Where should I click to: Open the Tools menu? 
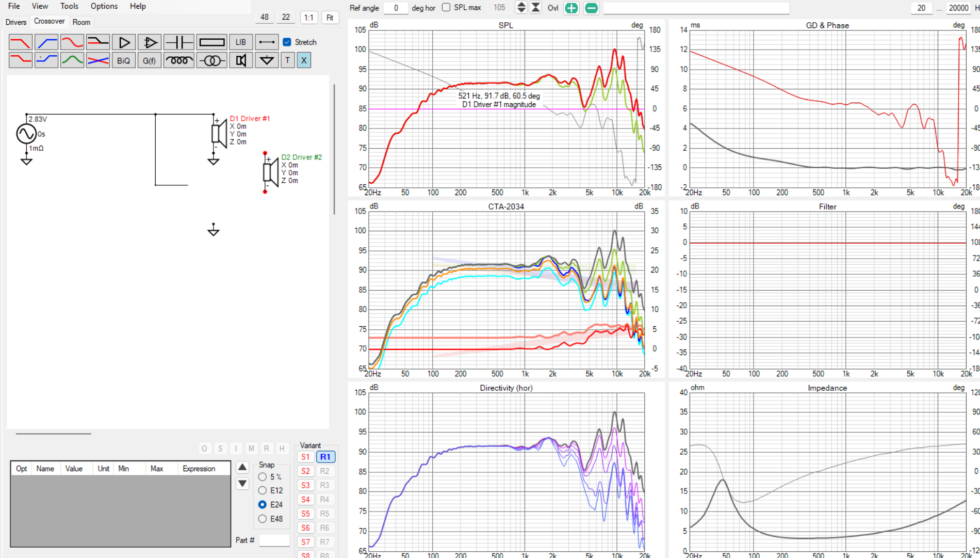coord(69,6)
